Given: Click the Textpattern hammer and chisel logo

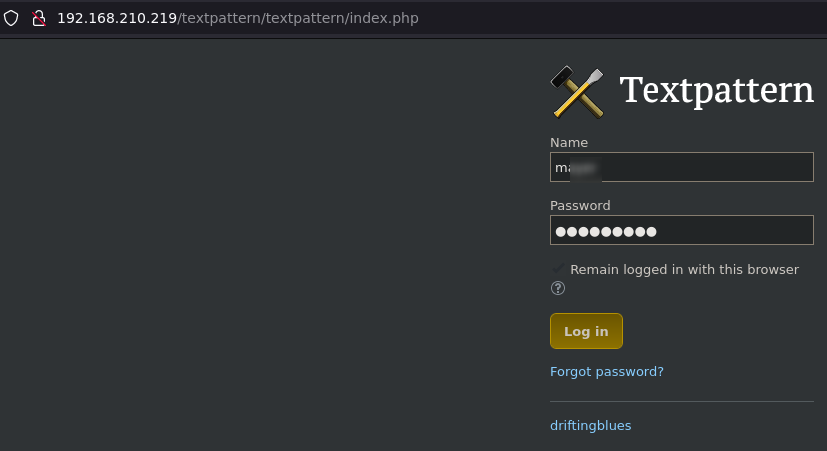Looking at the screenshot, I should (x=577, y=91).
